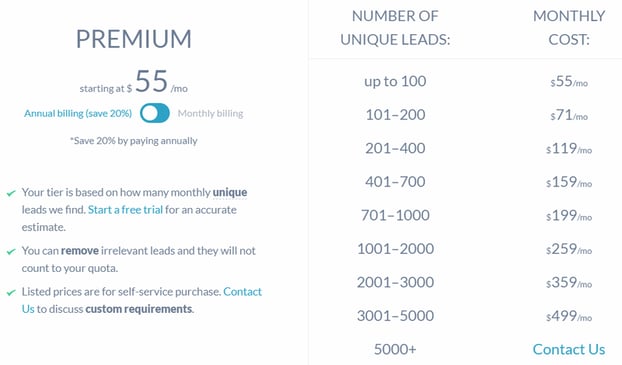Select the 1001–2000 leads tier
Screen dimensions: 622x365
[x=395, y=249]
